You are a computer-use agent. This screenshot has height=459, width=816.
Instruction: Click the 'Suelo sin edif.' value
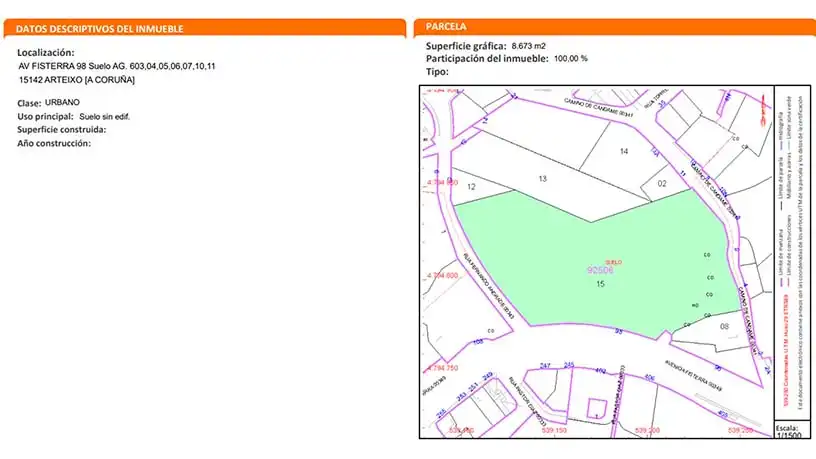(104, 117)
